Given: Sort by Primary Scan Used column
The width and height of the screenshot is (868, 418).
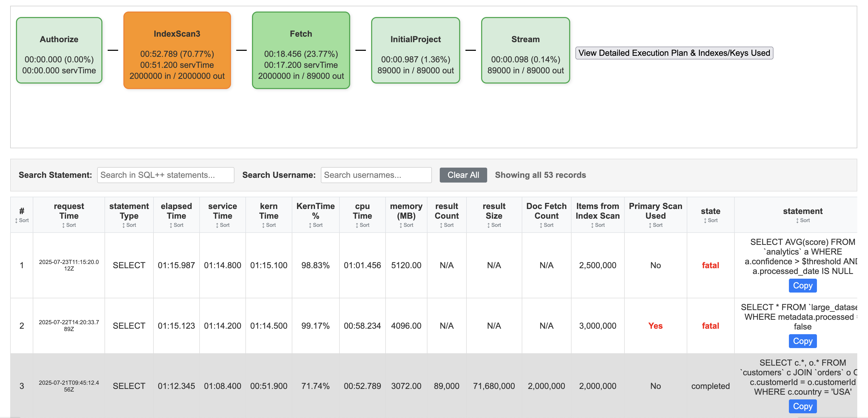Looking at the screenshot, I should coord(655,225).
